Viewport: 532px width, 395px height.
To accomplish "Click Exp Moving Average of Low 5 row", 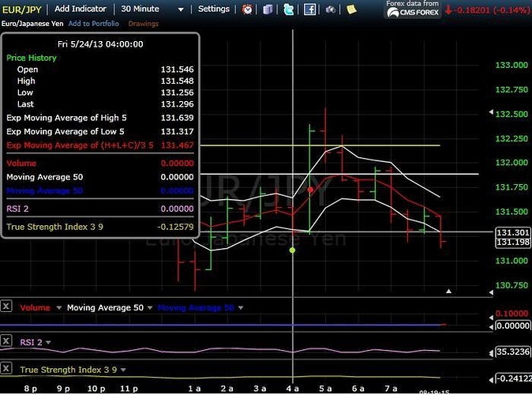I will [100, 131].
